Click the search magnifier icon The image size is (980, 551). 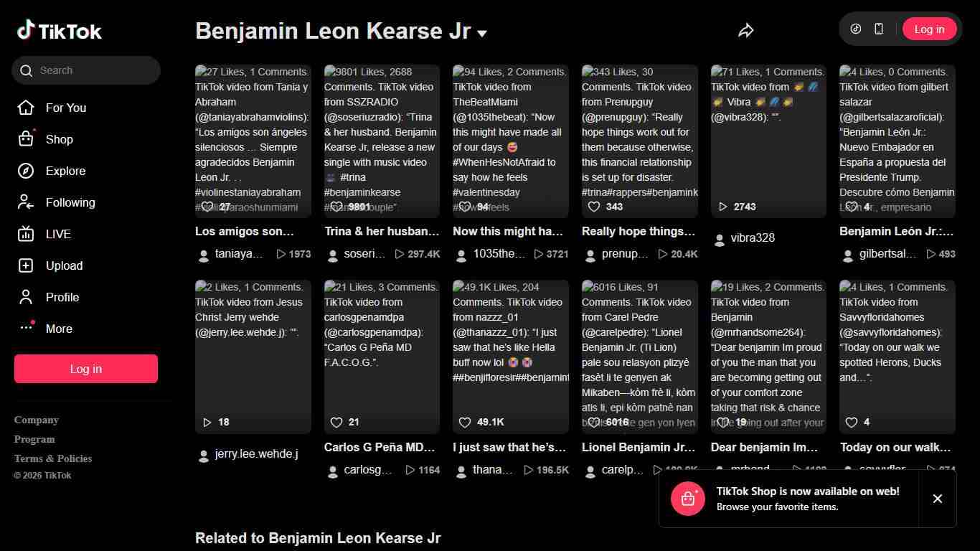coord(27,70)
